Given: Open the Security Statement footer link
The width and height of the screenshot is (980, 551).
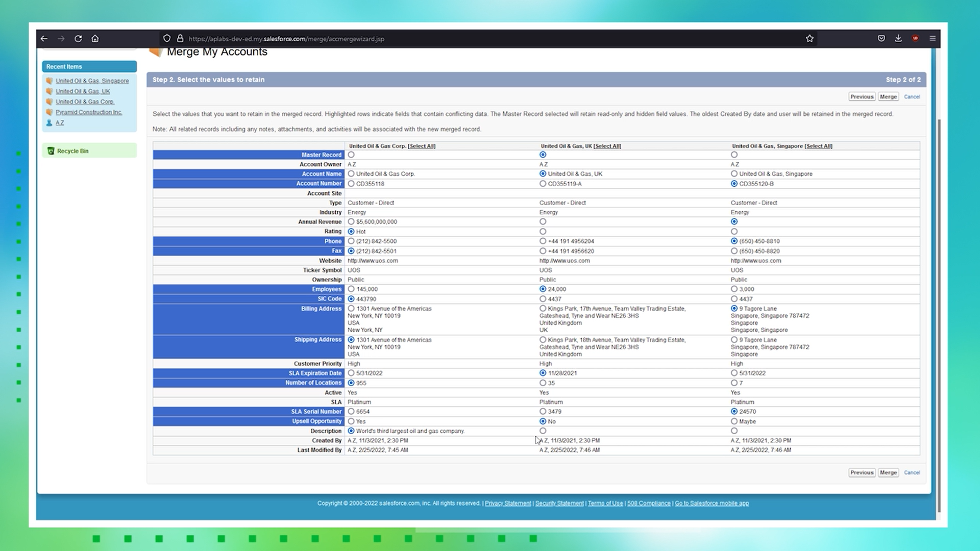Looking at the screenshot, I should [559, 504].
